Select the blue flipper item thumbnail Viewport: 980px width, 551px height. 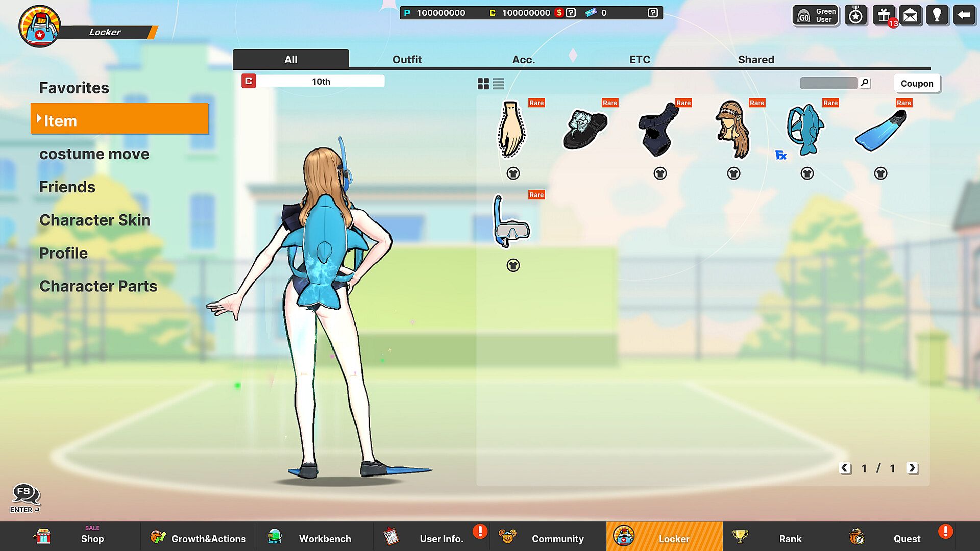coord(880,131)
